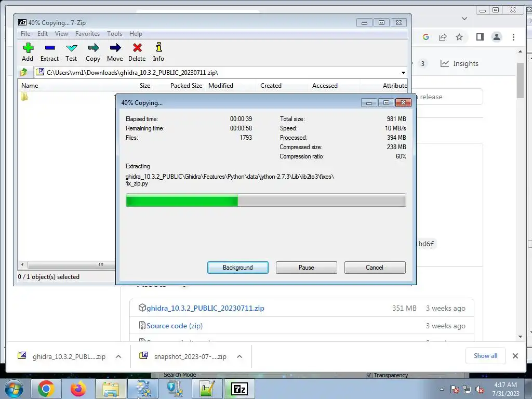Show hidden system tray icons
The width and height of the screenshot is (532, 399).
(442, 389)
